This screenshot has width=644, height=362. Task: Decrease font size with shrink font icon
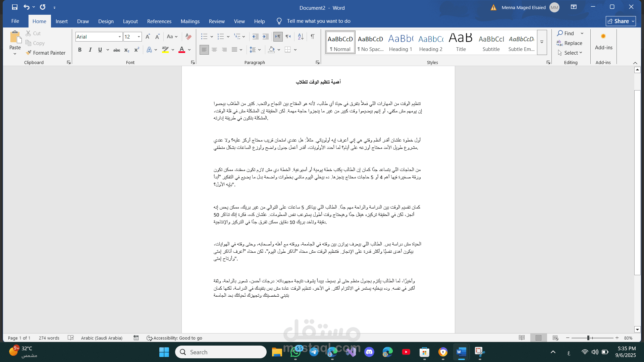pyautogui.click(x=157, y=37)
